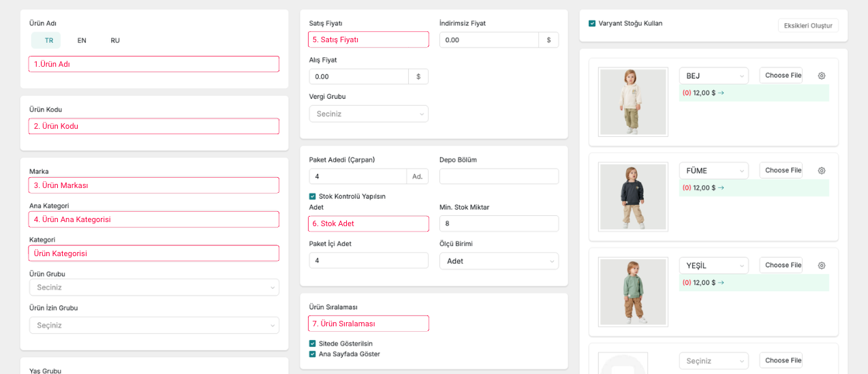The height and width of the screenshot is (374, 868).
Task: Click the Eksikleri Oluştur button
Action: pos(808,26)
